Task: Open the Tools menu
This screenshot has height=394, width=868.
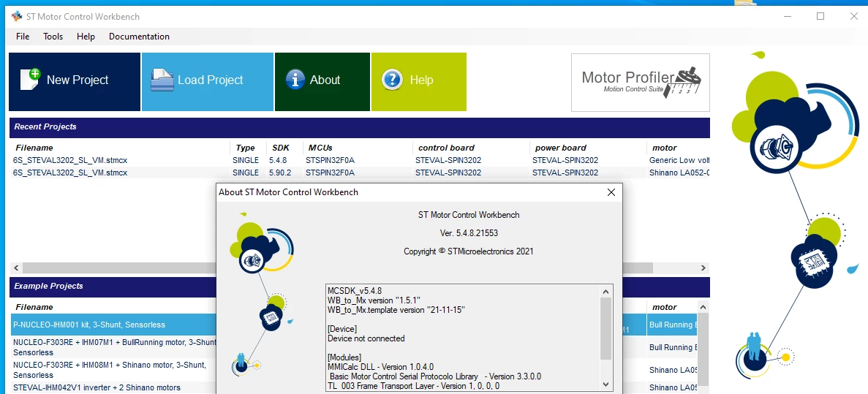Action: pos(53,37)
